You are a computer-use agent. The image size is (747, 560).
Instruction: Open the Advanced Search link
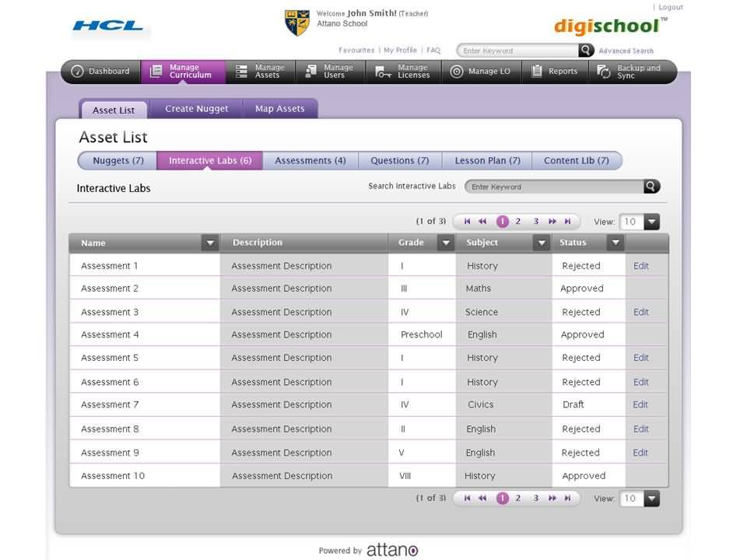(x=626, y=51)
